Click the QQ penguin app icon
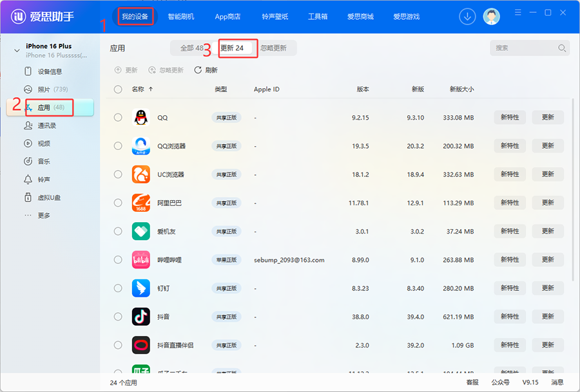 coord(141,118)
